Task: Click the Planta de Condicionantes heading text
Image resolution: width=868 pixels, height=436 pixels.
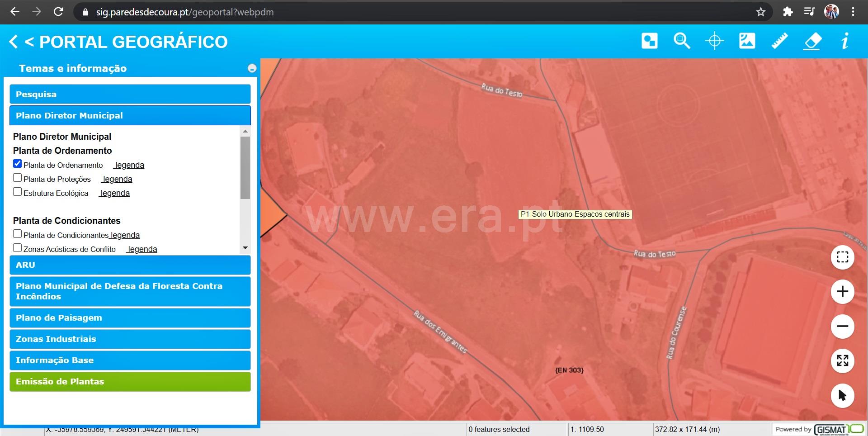Action: pos(67,221)
